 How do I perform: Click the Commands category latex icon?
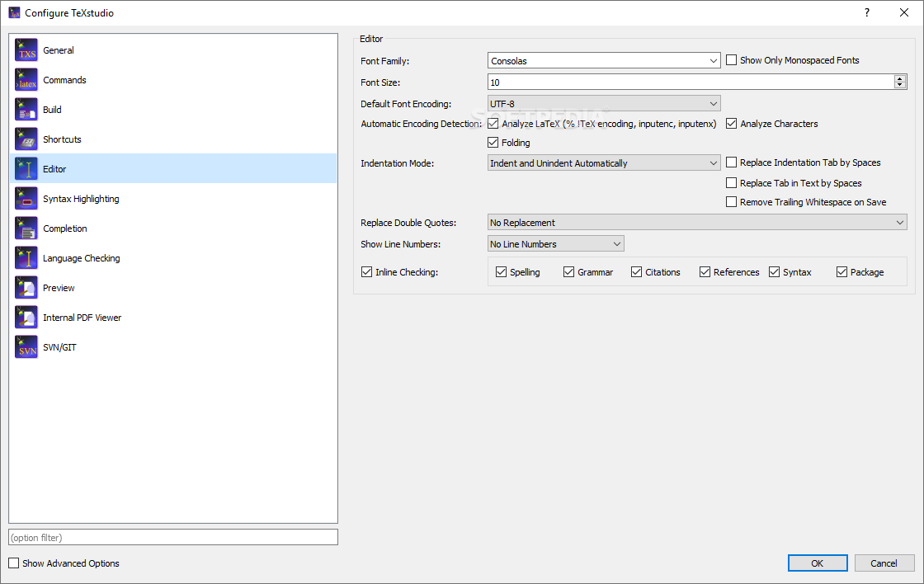26,79
